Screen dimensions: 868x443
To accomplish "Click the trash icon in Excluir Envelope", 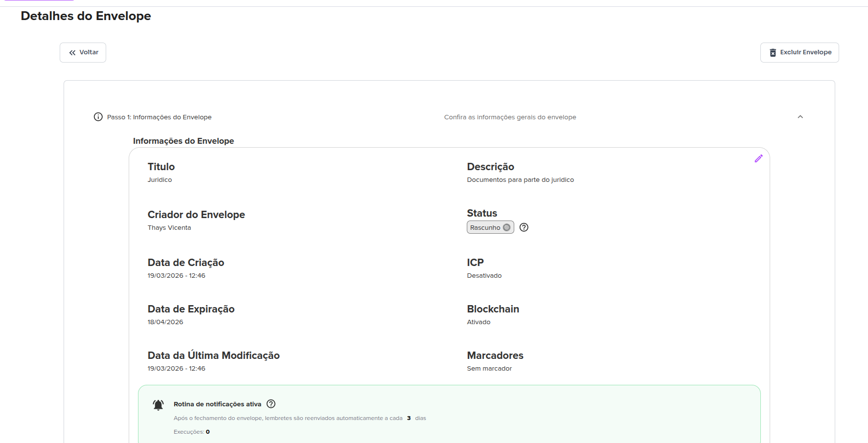I will (x=773, y=53).
